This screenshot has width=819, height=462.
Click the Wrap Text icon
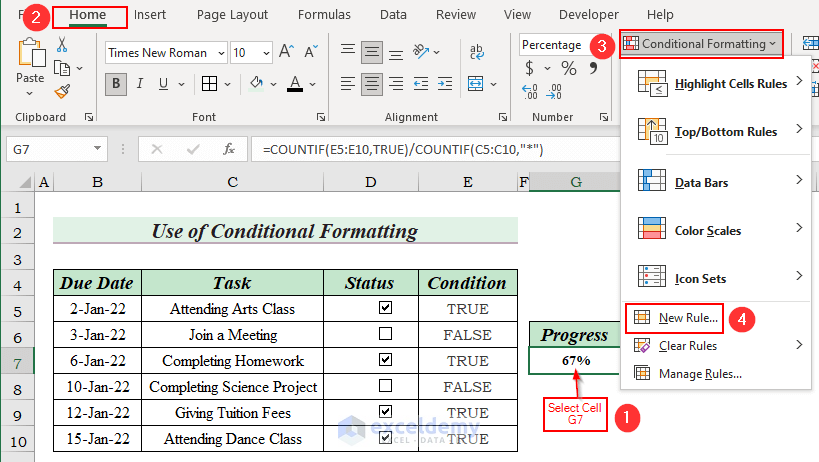point(476,51)
